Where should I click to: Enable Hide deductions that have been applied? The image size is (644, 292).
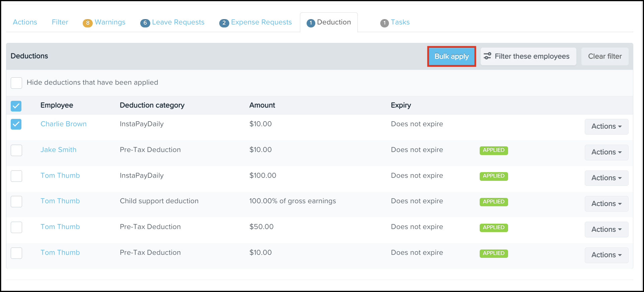pyautogui.click(x=16, y=83)
